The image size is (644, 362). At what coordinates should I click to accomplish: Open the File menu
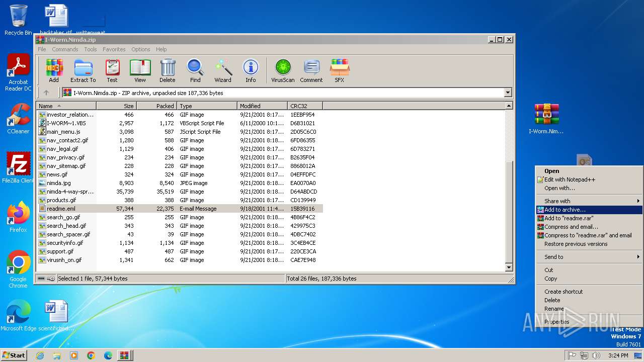[x=42, y=49]
